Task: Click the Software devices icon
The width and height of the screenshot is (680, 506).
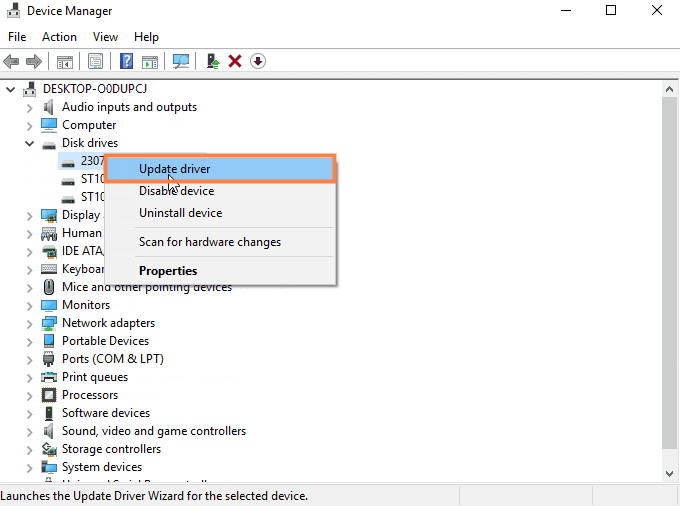Action: coord(49,413)
